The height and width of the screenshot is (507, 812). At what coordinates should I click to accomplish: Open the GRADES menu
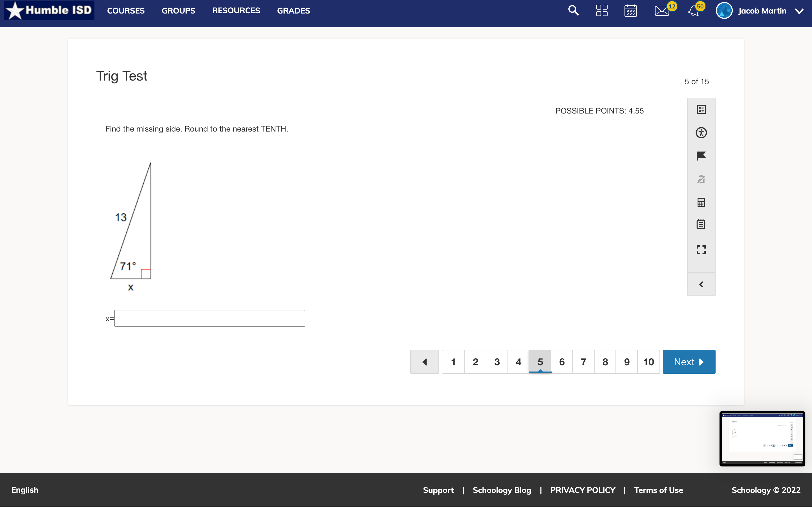tap(293, 10)
